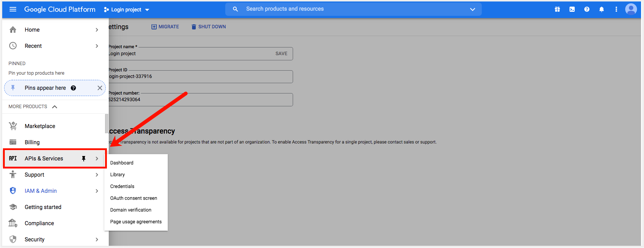Click the SHUT DOWN button
The width and height of the screenshot is (644, 248).
click(x=209, y=26)
